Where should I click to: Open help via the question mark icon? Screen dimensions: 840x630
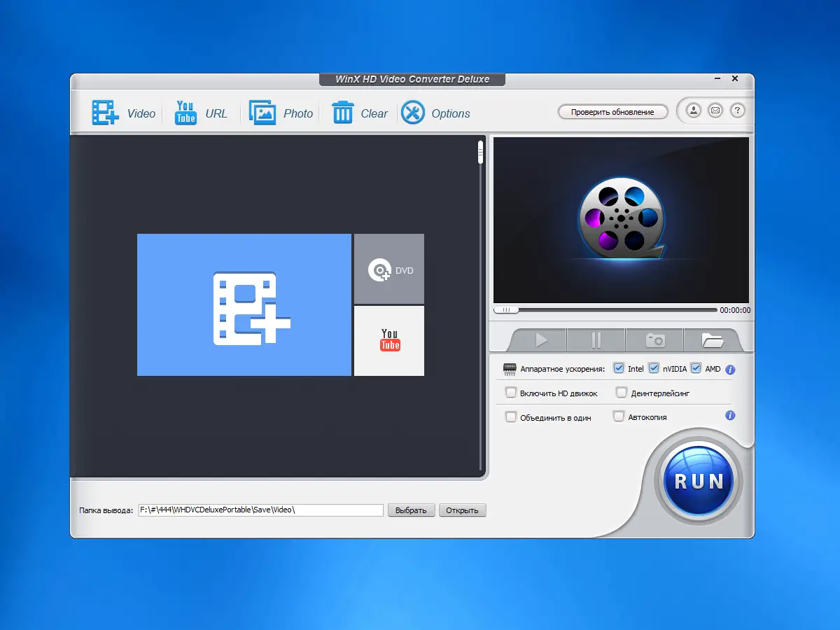pos(738,110)
